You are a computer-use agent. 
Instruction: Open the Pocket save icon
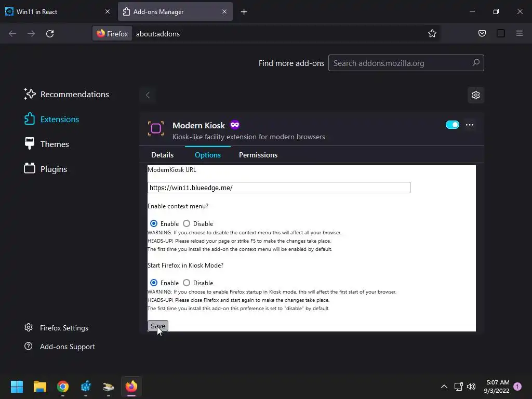(482, 34)
